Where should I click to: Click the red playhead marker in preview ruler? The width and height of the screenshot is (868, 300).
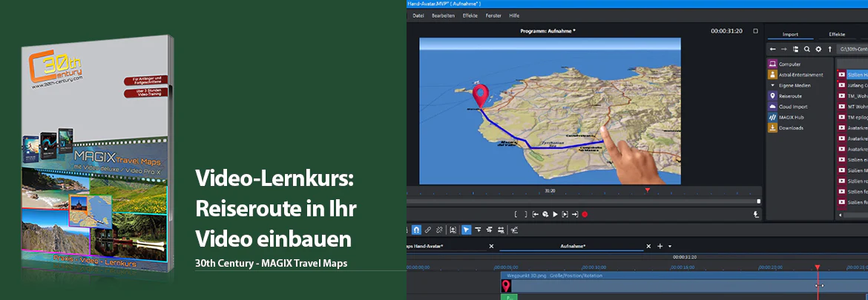(647, 190)
